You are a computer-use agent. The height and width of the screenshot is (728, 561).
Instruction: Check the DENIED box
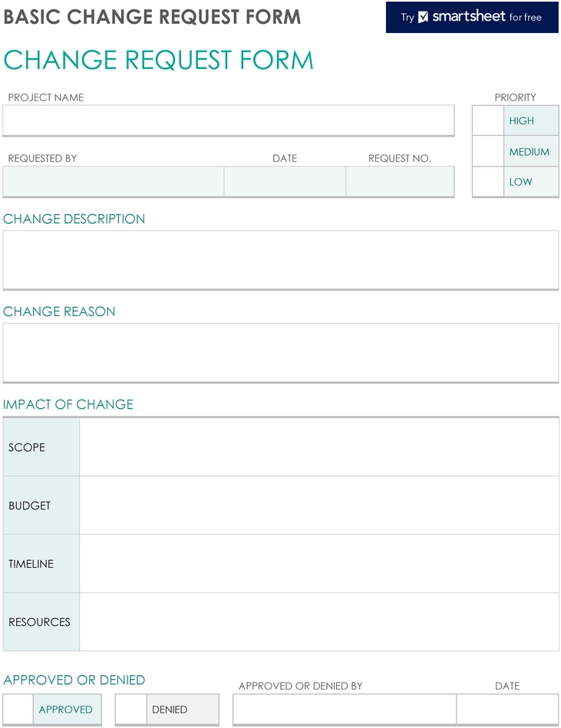click(131, 709)
